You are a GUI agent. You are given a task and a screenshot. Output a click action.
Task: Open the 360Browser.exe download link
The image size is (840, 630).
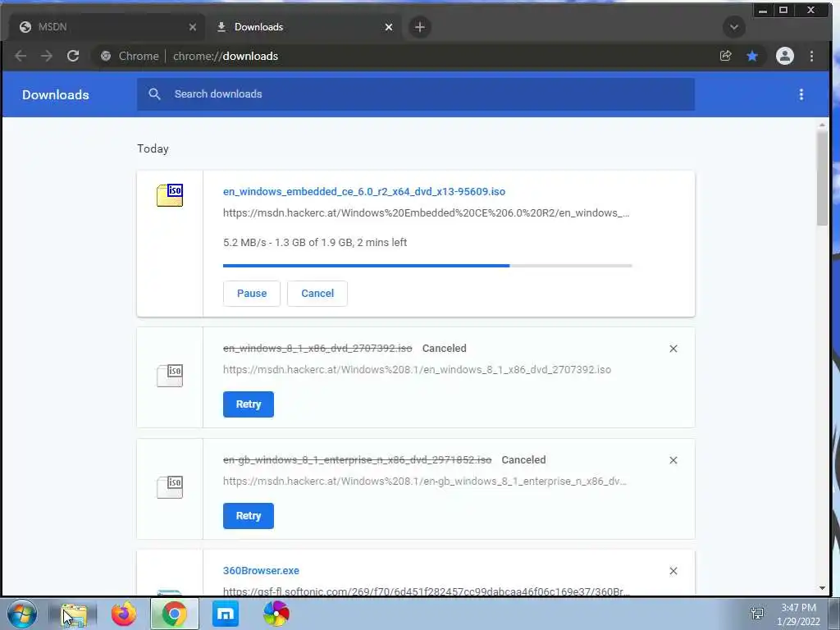pyautogui.click(x=261, y=571)
